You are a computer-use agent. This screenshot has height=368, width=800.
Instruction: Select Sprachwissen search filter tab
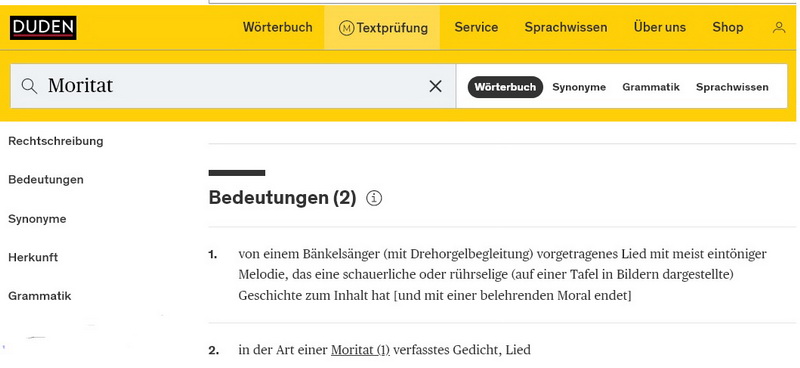point(732,87)
